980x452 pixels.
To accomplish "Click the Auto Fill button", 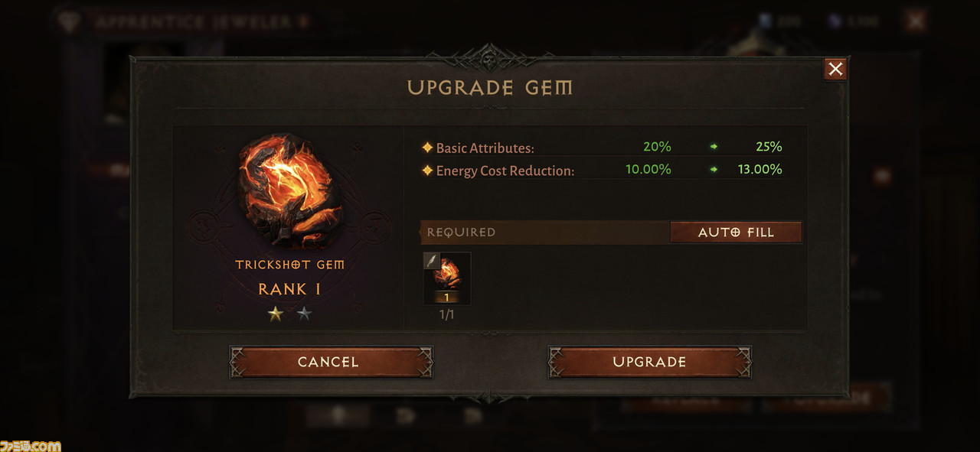I will click(736, 232).
